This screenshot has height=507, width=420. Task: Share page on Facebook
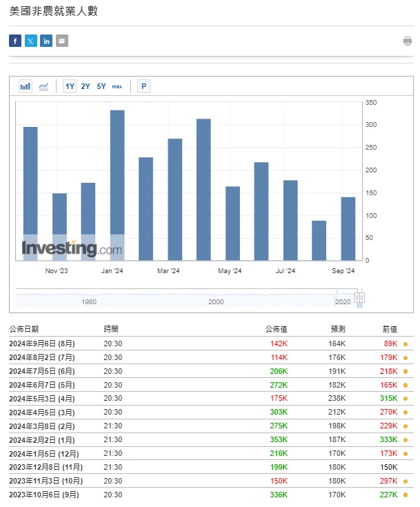click(x=15, y=41)
